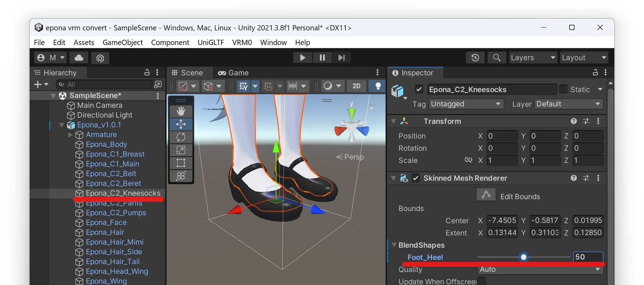Open Skinned Mesh Renderer presets icon
The width and height of the screenshot is (644, 285).
click(x=586, y=178)
